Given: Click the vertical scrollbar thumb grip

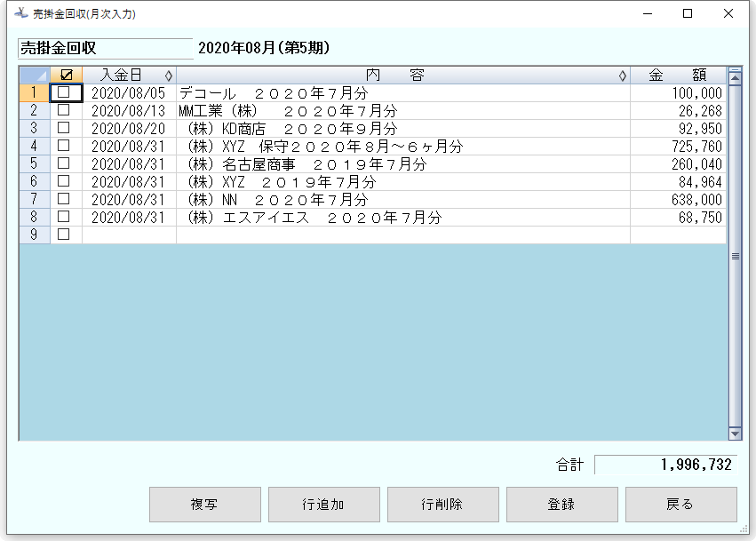Looking at the screenshot, I should [x=735, y=256].
